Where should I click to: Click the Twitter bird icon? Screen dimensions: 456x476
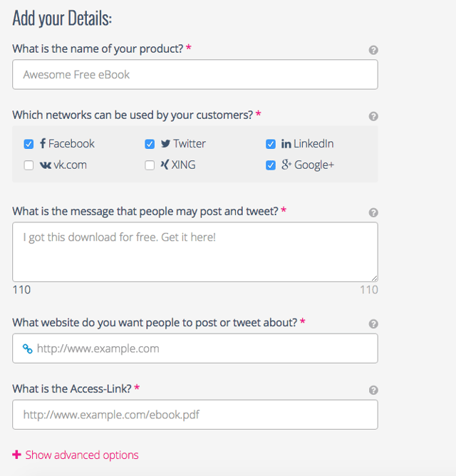point(165,144)
